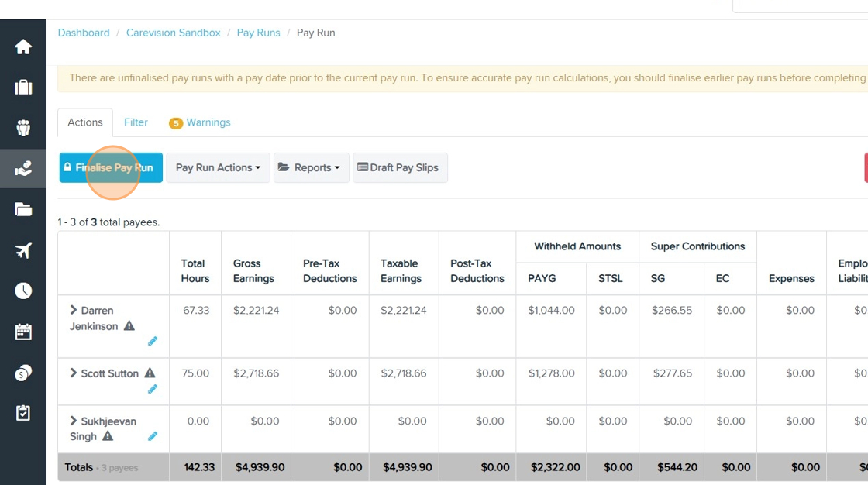
Task: Select the pay run hand icon
Action: pyautogui.click(x=23, y=168)
